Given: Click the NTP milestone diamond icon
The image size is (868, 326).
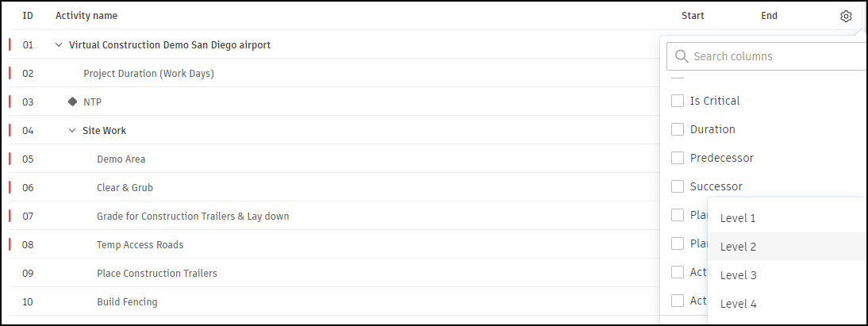Looking at the screenshot, I should tap(73, 102).
